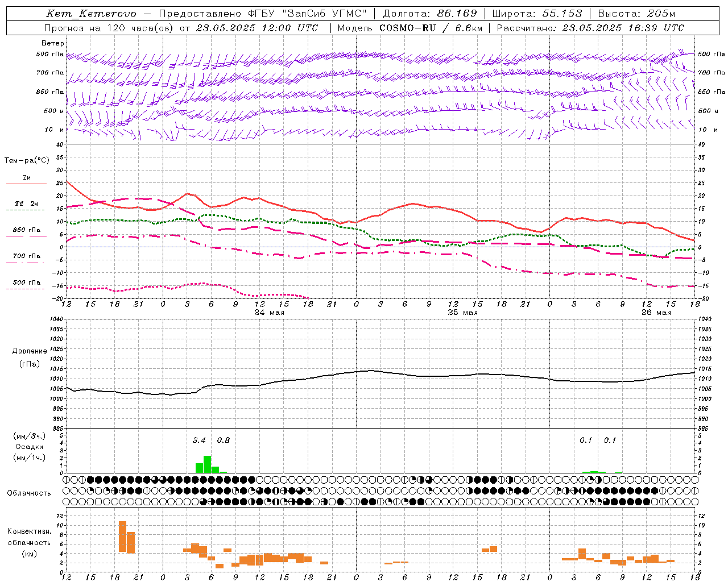728x582 pixels.
Task: Click the 3.4 precipitation total value
Action: (199, 440)
